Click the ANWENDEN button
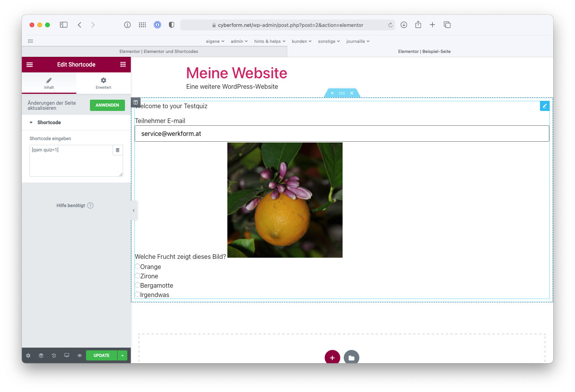 pos(107,105)
